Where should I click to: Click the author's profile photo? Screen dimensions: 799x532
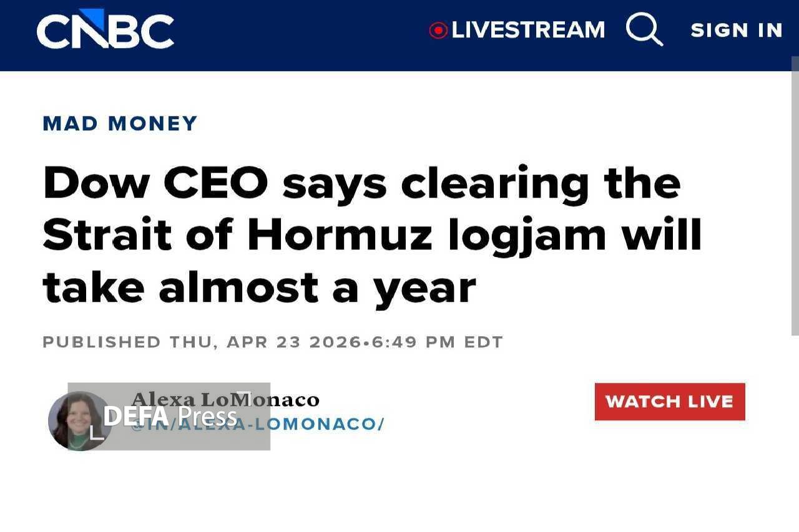point(79,420)
